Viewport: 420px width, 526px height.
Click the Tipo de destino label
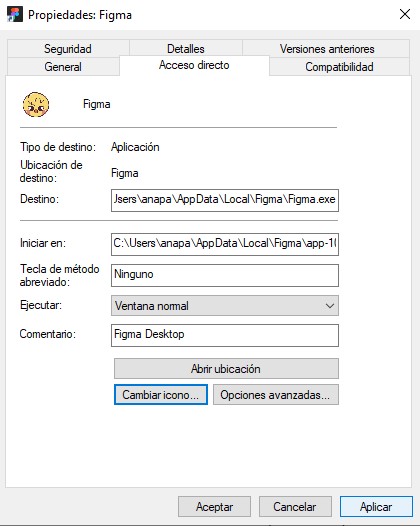coord(58,147)
